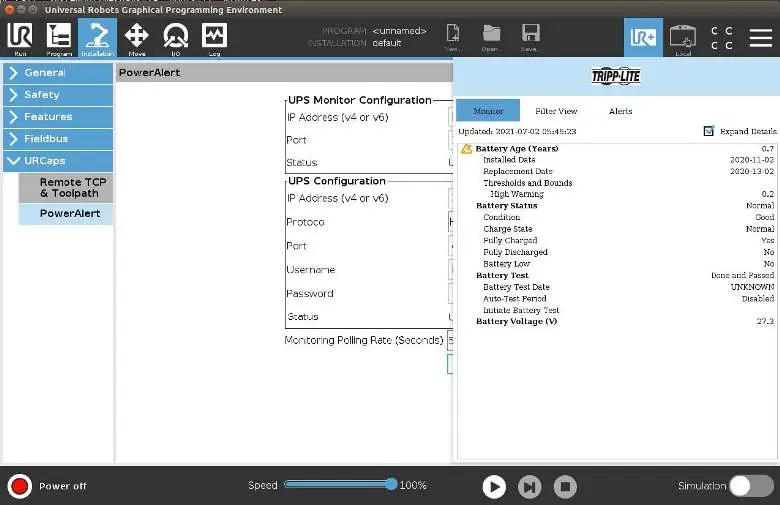The height and width of the screenshot is (505, 780).
Task: Click the Battery Age warning triangle
Action: 466,149
